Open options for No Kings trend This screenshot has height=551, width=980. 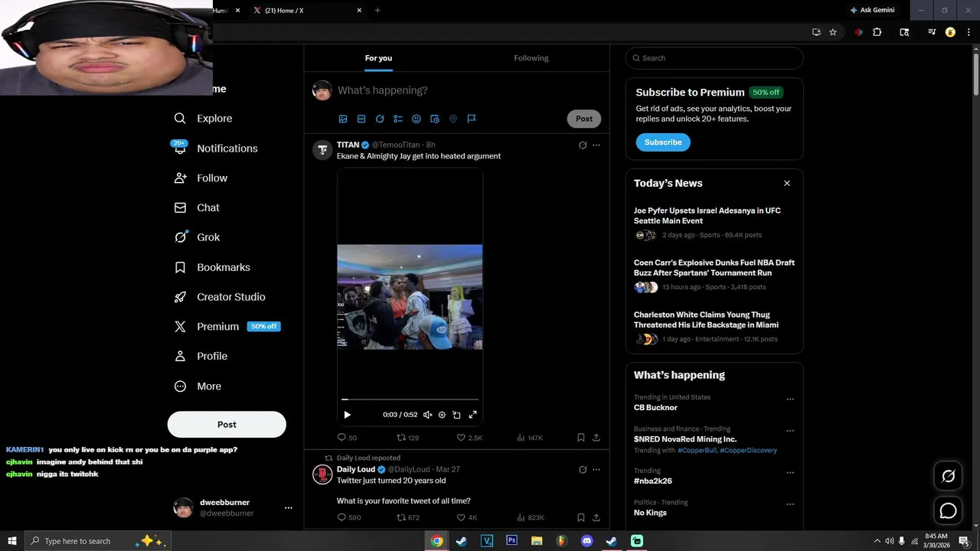click(x=790, y=504)
